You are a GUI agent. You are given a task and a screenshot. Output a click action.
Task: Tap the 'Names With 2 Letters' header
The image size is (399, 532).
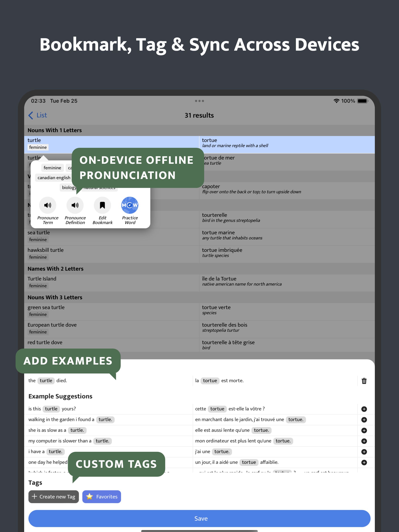click(x=199, y=269)
